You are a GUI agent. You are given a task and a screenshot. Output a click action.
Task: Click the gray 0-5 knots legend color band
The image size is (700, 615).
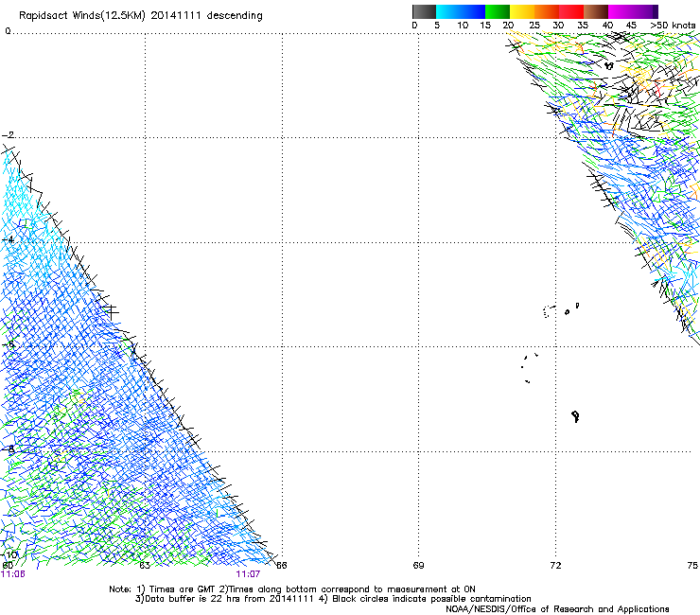[424, 11]
